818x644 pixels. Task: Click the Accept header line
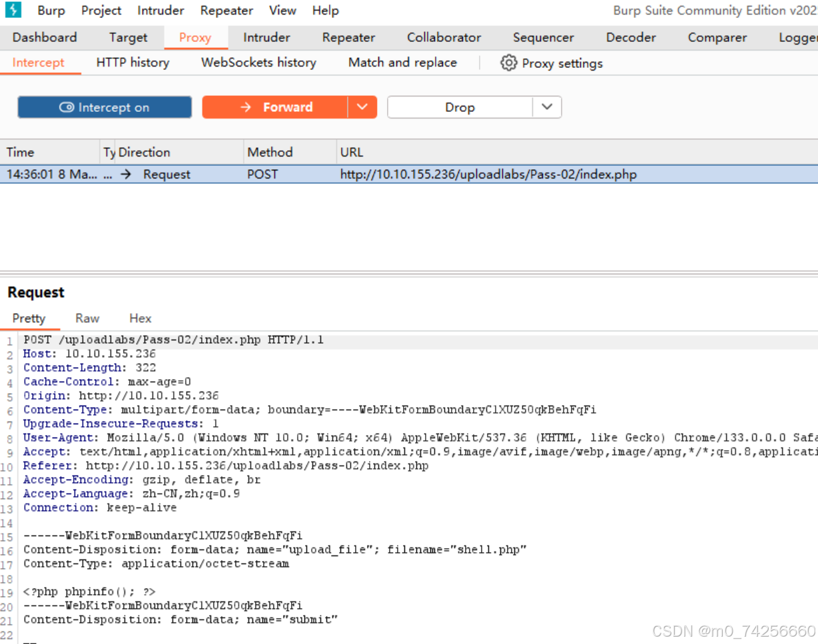(420, 452)
